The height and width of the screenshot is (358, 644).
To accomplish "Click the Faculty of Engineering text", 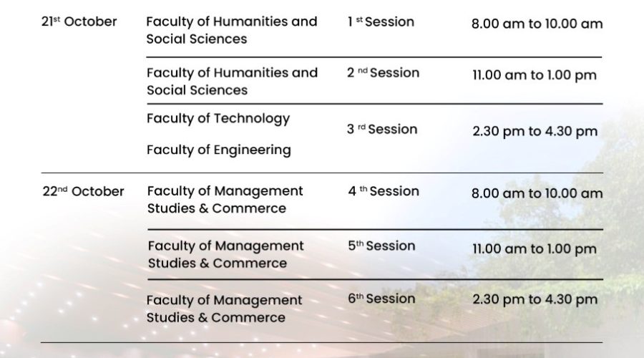I will click(218, 150).
